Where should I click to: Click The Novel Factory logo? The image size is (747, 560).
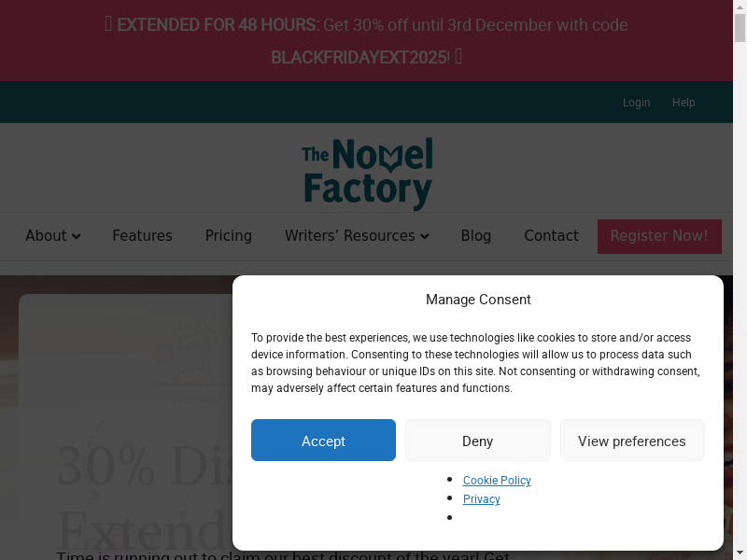click(367, 173)
